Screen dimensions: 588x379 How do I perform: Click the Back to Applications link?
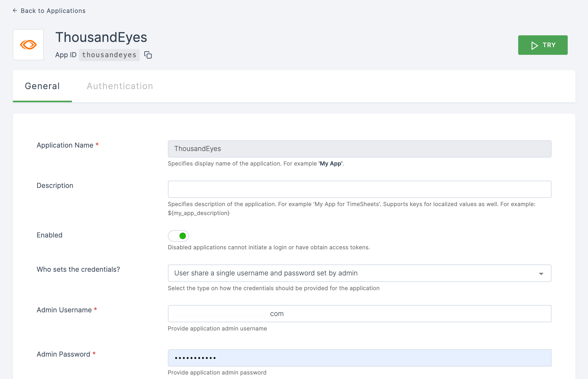point(49,11)
